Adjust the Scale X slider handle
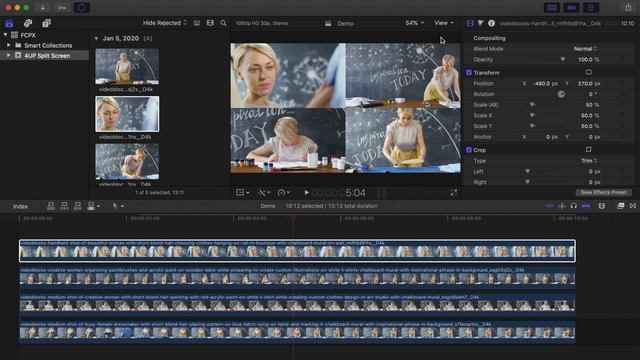Screen dimensions: 640x360 tap(532, 116)
